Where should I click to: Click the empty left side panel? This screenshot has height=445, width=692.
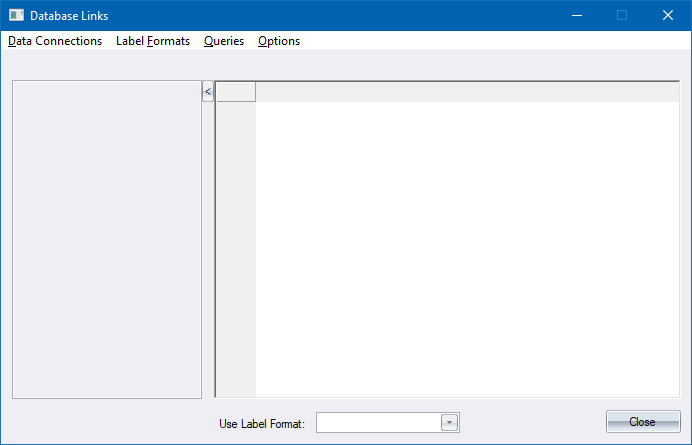(107, 239)
